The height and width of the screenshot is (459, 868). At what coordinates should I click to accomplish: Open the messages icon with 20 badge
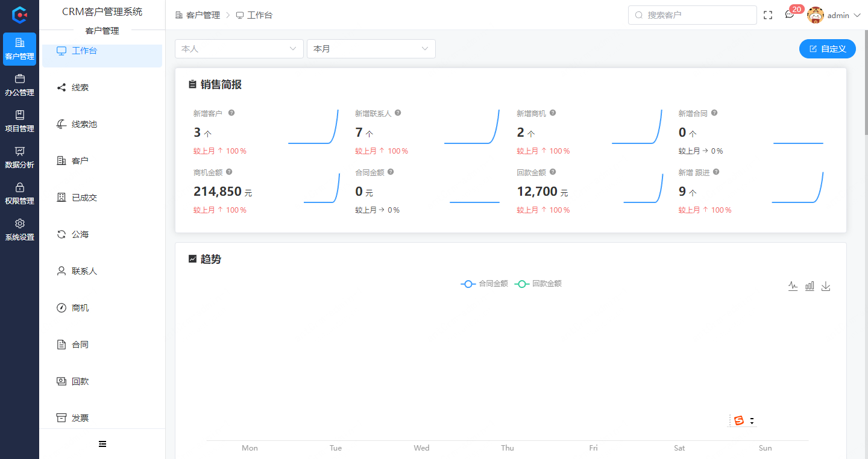coord(790,15)
